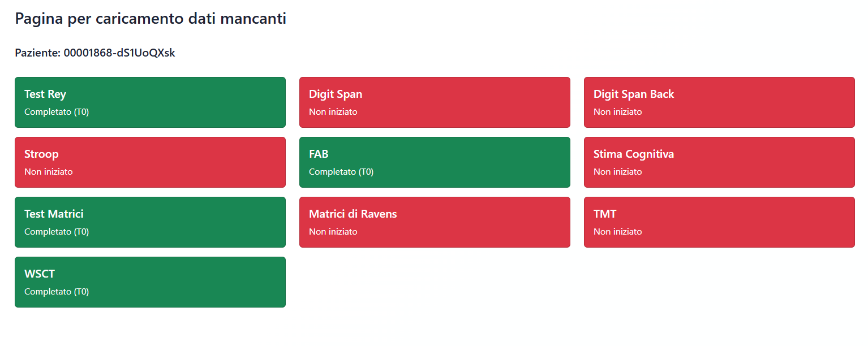Open the Test Matrici card

150,222
